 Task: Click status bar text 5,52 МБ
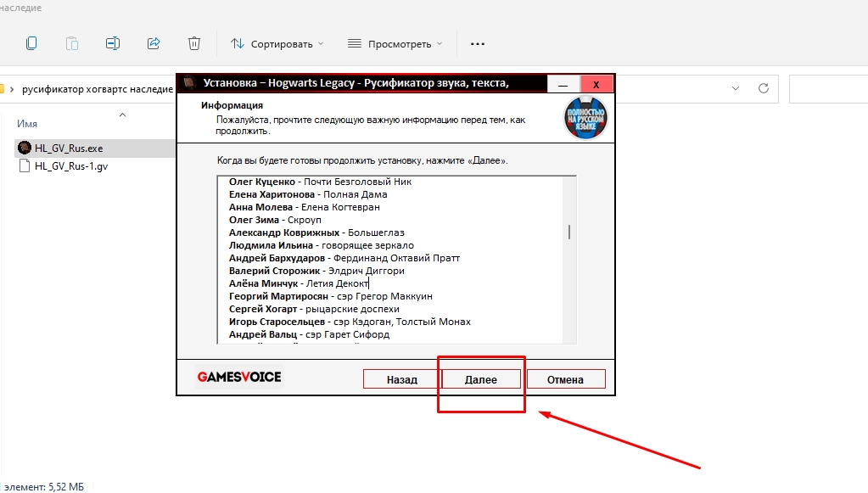tap(66, 487)
